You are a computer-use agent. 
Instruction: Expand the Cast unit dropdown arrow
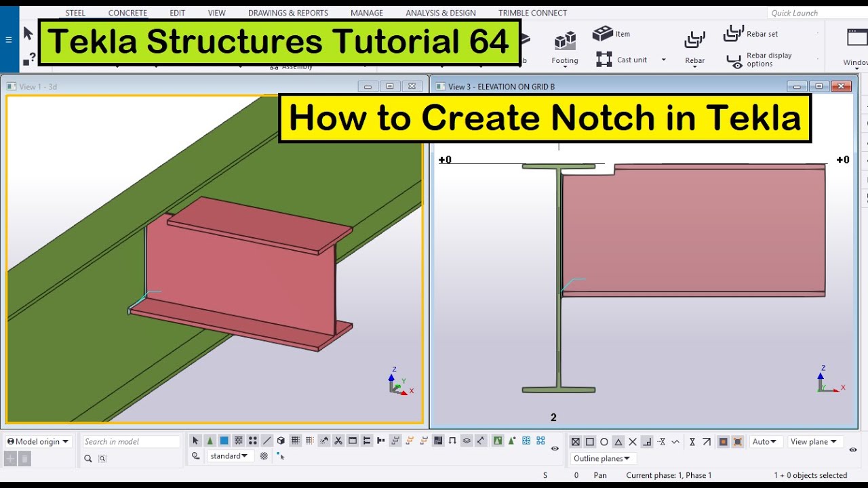663,60
